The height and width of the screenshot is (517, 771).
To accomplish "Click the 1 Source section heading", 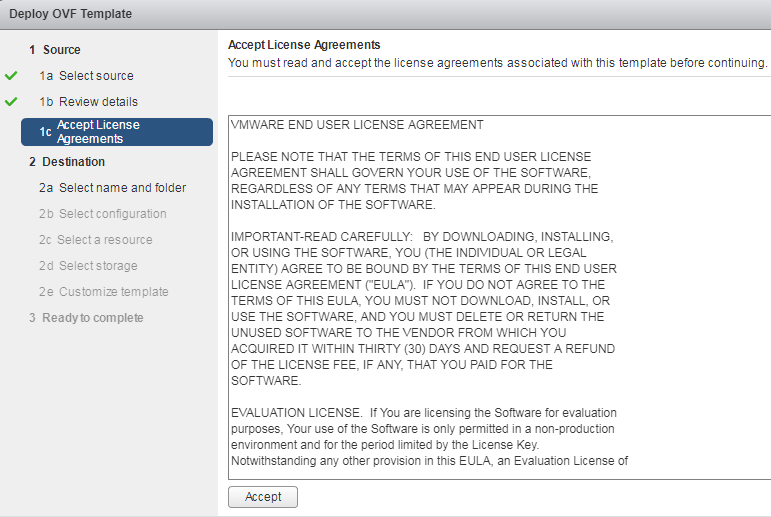I will (55, 50).
